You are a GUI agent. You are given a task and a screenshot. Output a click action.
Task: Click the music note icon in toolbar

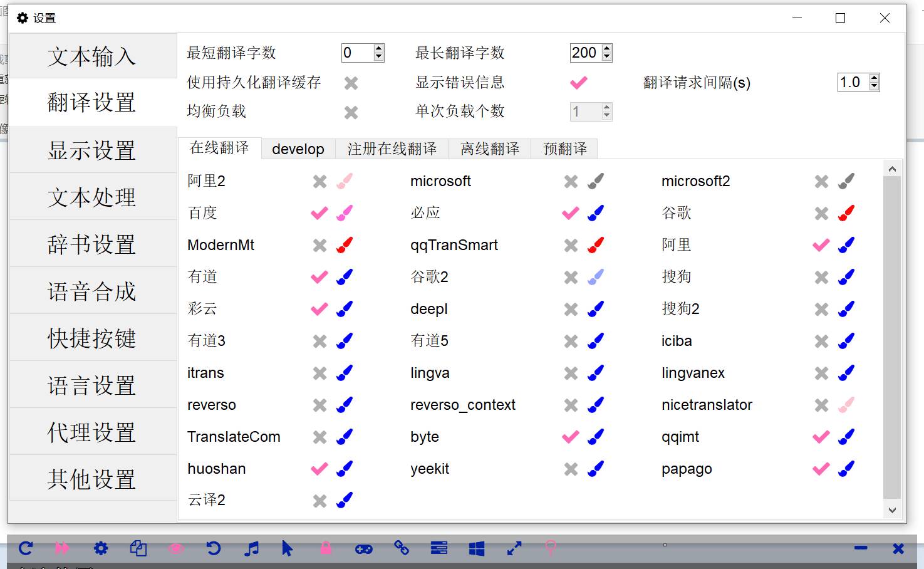[x=251, y=549]
